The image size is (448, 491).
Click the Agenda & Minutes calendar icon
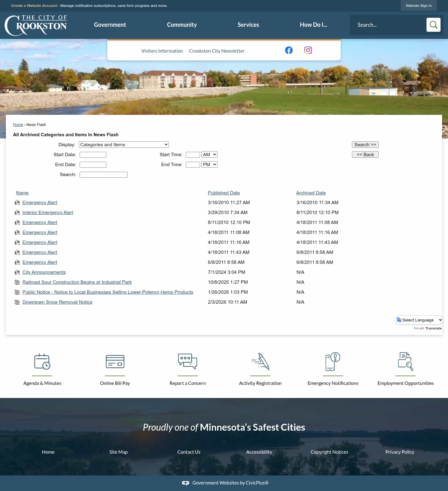[x=42, y=361]
